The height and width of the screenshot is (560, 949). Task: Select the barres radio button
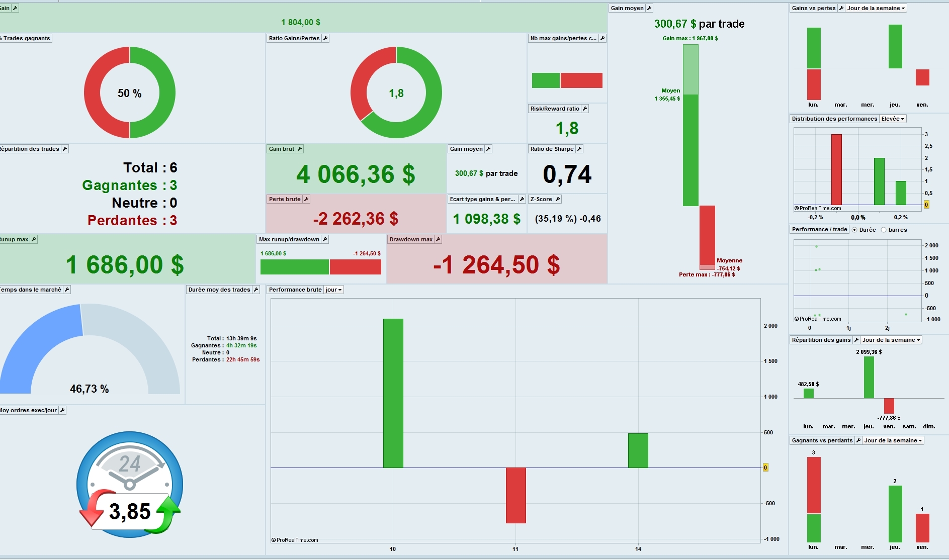(x=884, y=230)
